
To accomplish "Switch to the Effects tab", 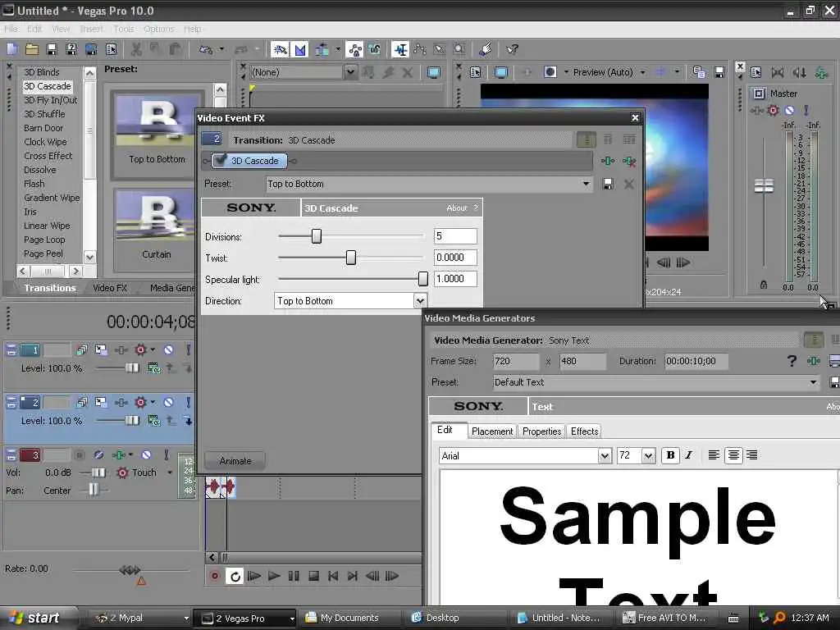I will [584, 431].
